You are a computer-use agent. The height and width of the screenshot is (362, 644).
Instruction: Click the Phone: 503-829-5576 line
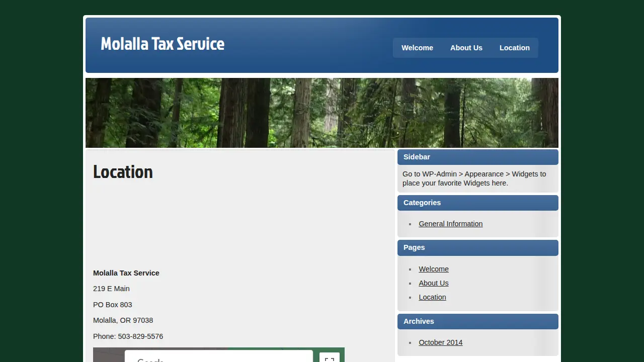128,336
